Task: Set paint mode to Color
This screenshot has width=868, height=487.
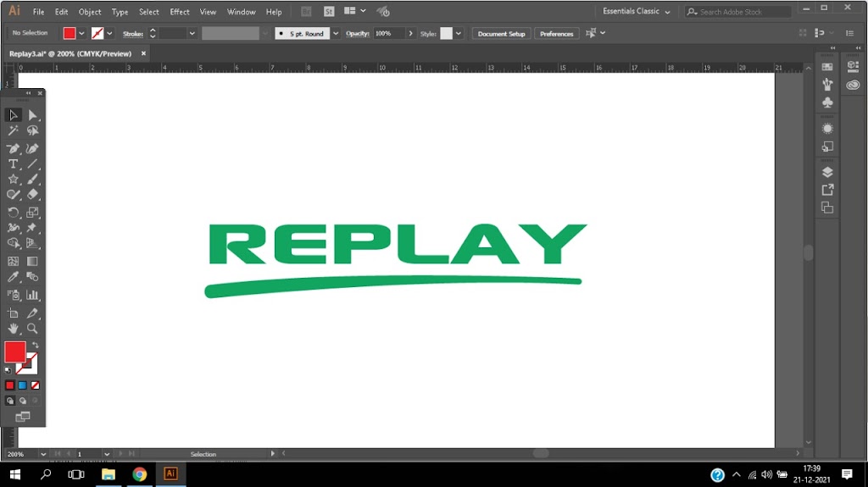Action: click(10, 385)
